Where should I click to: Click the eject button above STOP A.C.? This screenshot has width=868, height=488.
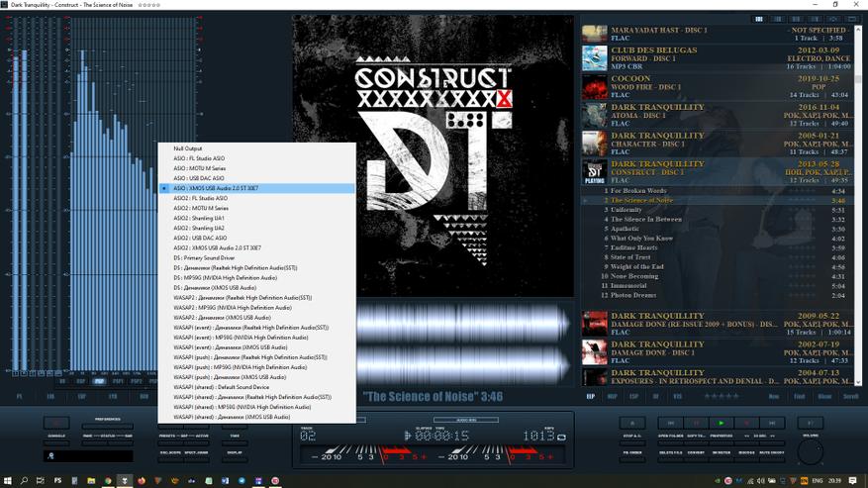[632, 424]
